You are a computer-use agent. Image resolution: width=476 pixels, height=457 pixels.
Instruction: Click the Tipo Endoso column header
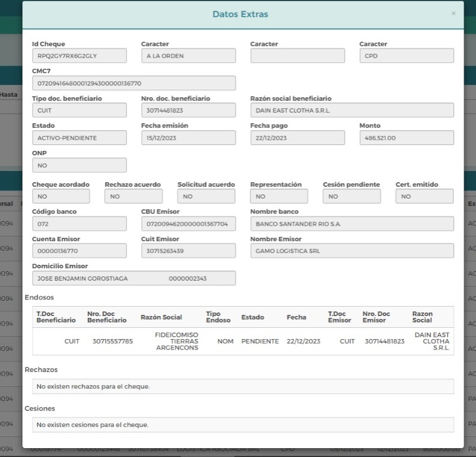point(218,317)
